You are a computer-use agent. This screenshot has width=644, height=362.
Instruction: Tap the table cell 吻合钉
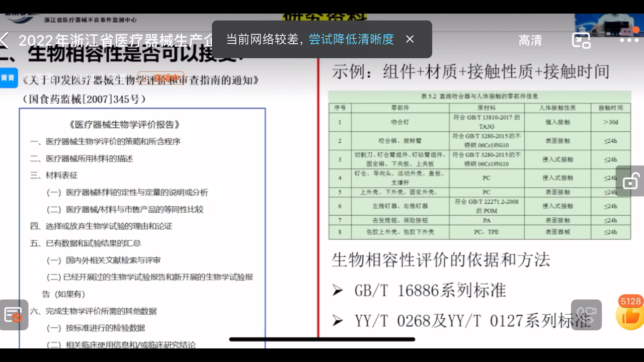[400, 122]
